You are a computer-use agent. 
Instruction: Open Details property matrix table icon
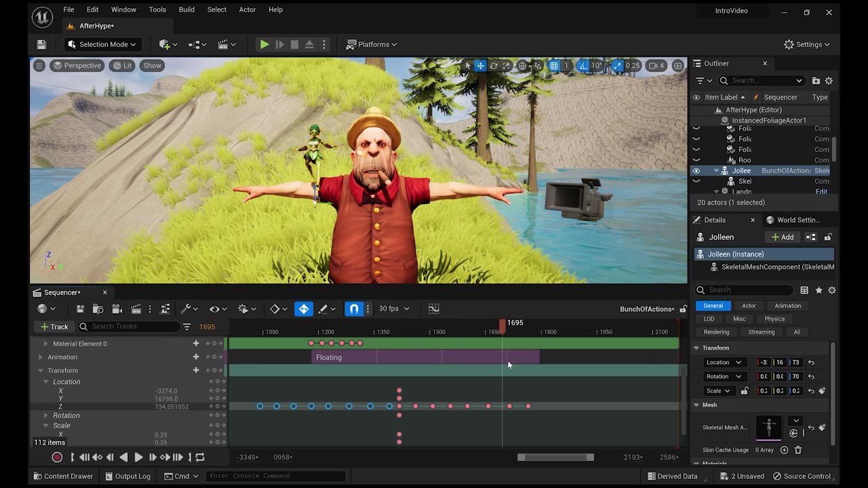[x=804, y=290]
